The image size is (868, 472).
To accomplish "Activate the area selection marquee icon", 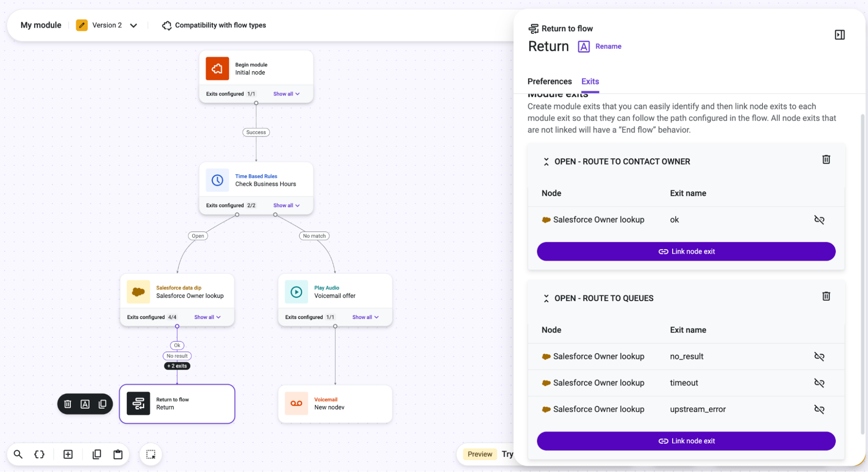I will [x=151, y=454].
